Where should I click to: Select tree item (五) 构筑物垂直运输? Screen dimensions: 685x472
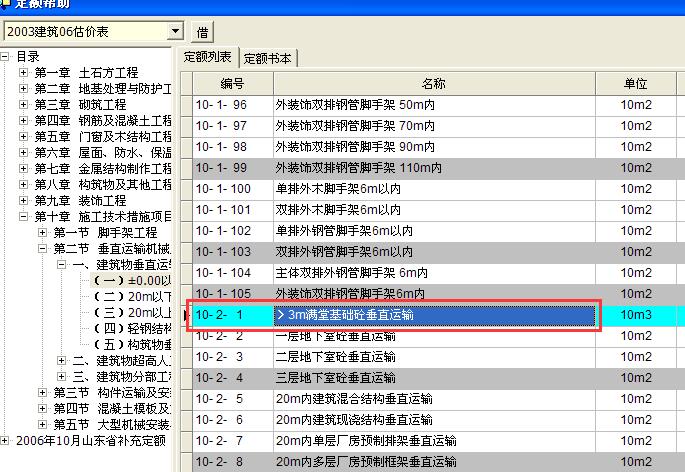[131, 344]
